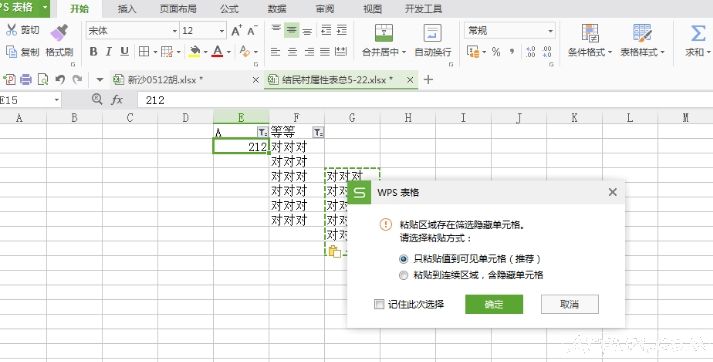Toggle bold formatting
Image resolution: width=713 pixels, height=362 pixels.
[x=93, y=52]
